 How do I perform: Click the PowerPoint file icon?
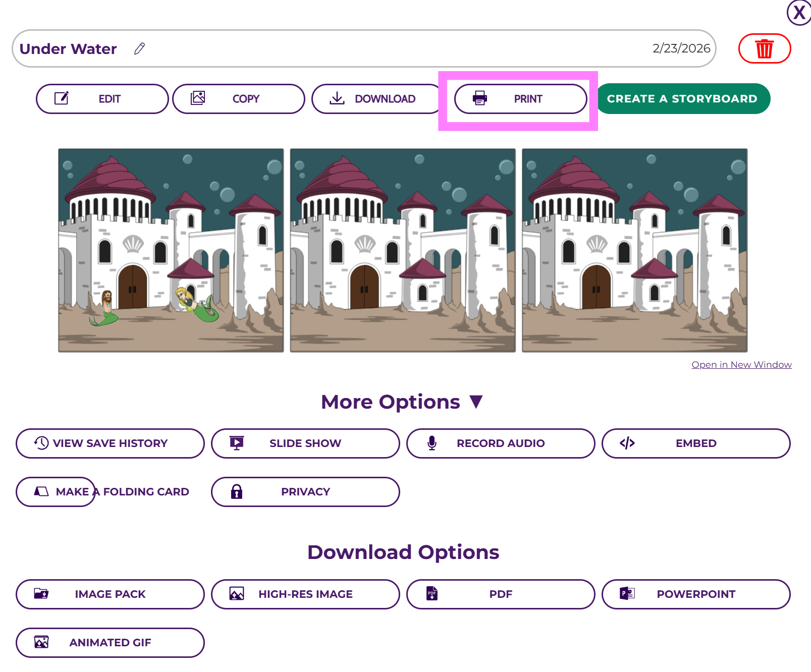pyautogui.click(x=627, y=594)
